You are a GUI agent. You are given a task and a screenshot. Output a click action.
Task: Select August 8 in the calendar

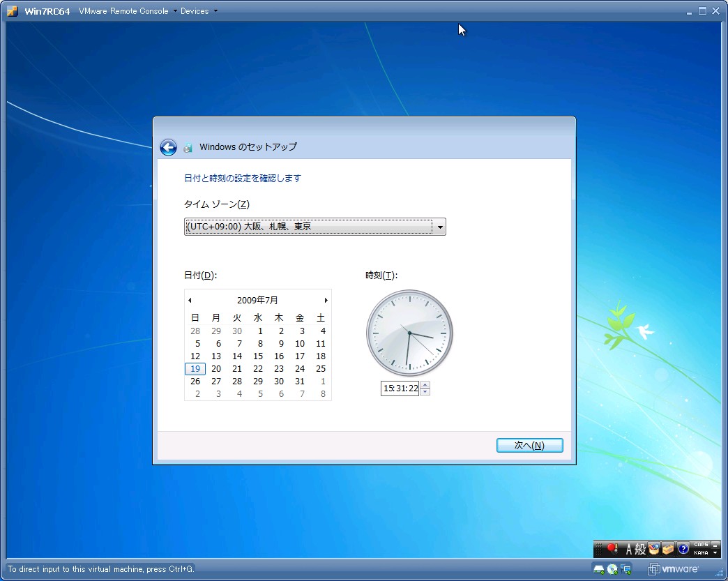point(323,394)
